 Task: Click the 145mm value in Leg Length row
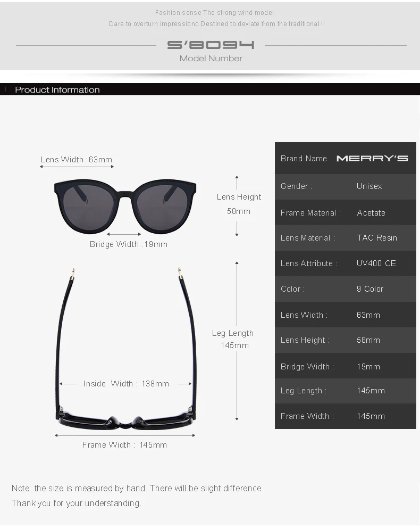tap(371, 391)
